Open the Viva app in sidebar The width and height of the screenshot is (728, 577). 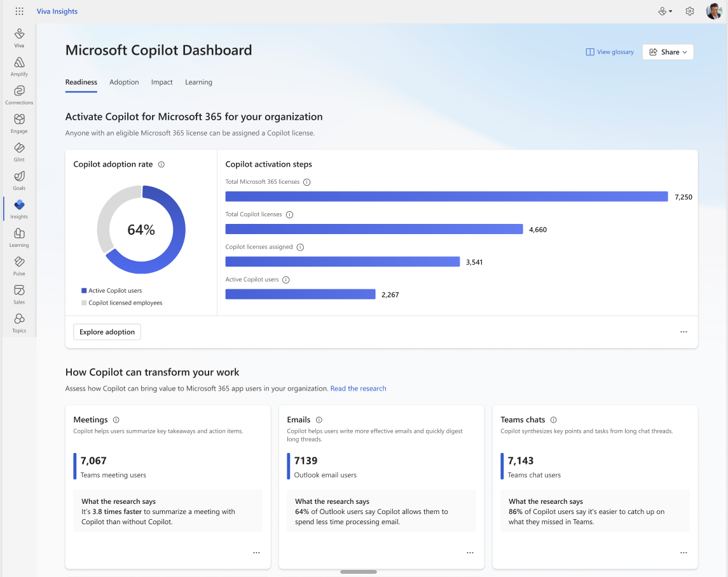point(19,38)
